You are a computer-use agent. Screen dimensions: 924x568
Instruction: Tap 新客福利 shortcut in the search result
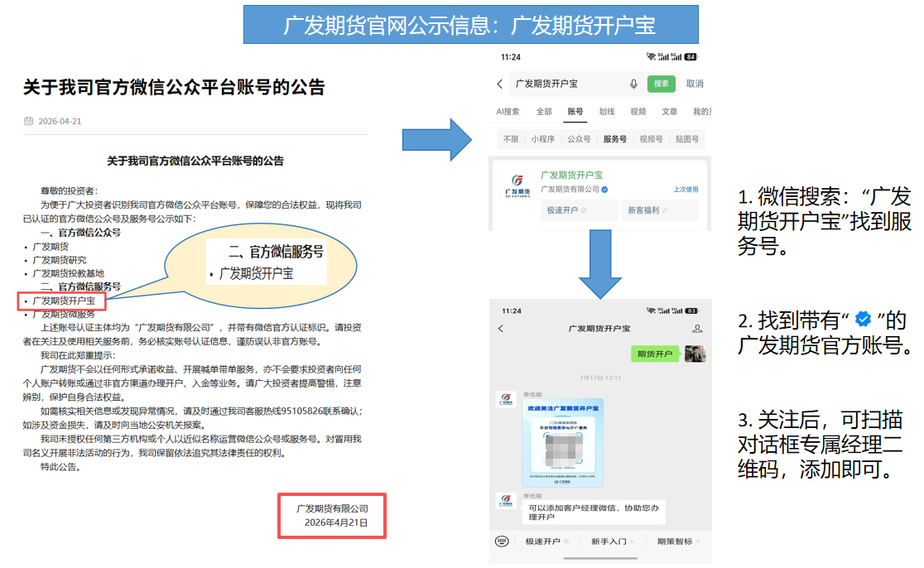coord(660,209)
